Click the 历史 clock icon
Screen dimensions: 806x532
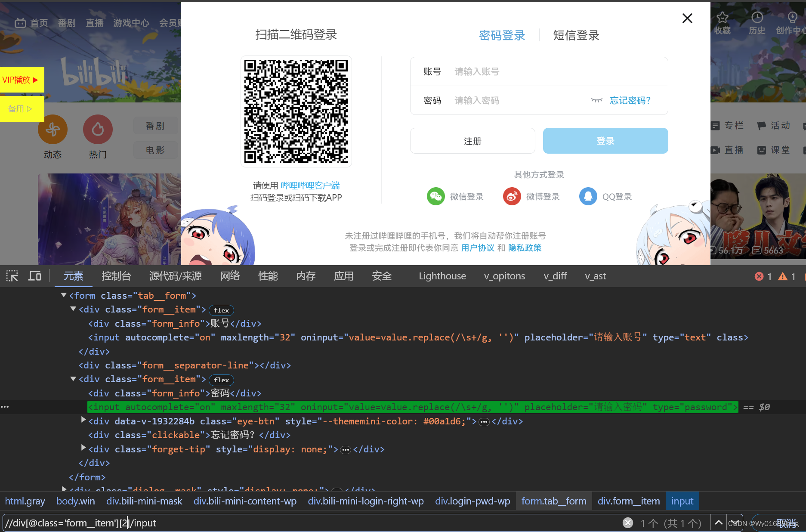click(757, 17)
